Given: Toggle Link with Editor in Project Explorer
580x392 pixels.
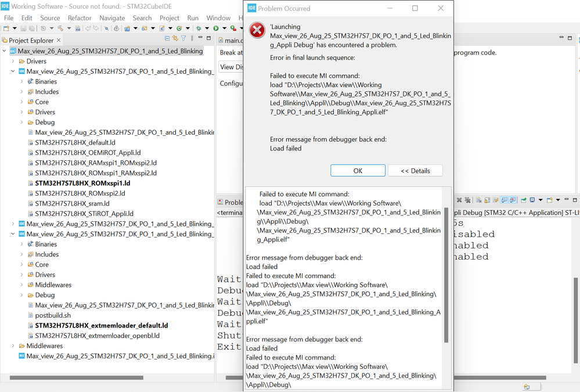Looking at the screenshot, I should click(x=175, y=40).
